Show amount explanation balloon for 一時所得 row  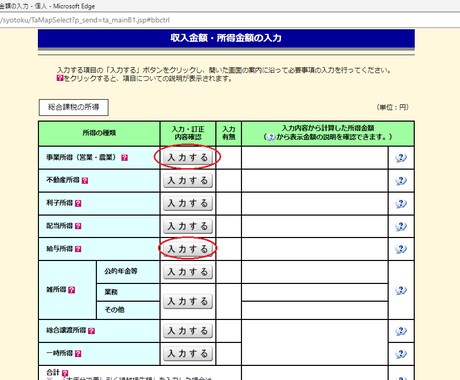(x=401, y=353)
